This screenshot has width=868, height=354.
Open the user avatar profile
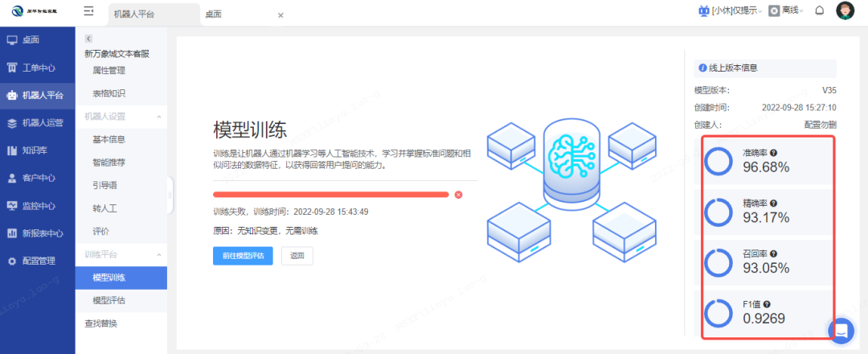click(845, 10)
